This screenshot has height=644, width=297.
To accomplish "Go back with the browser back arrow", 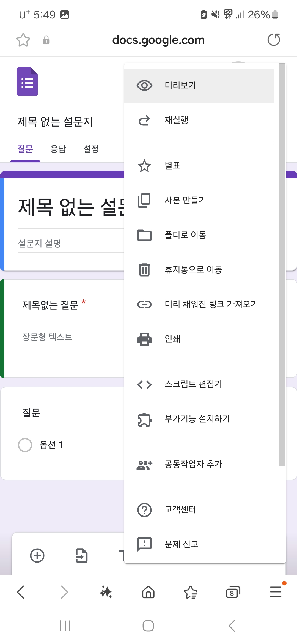I will click(x=21, y=592).
